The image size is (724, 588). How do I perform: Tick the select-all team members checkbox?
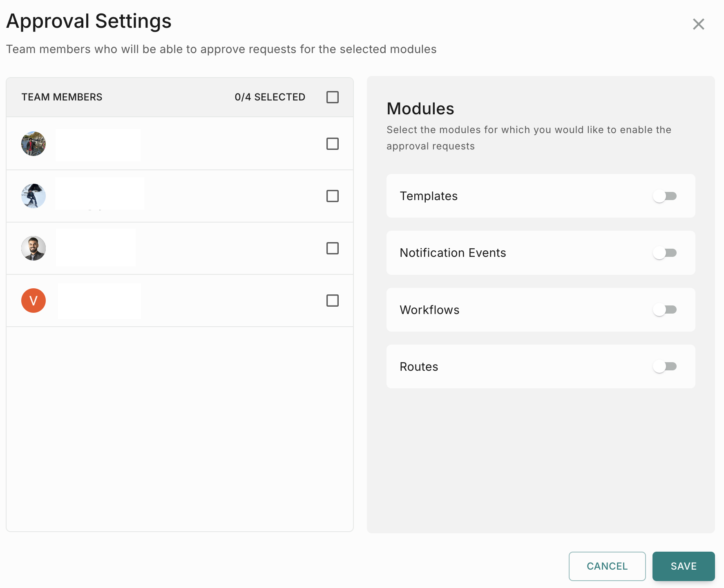333,97
